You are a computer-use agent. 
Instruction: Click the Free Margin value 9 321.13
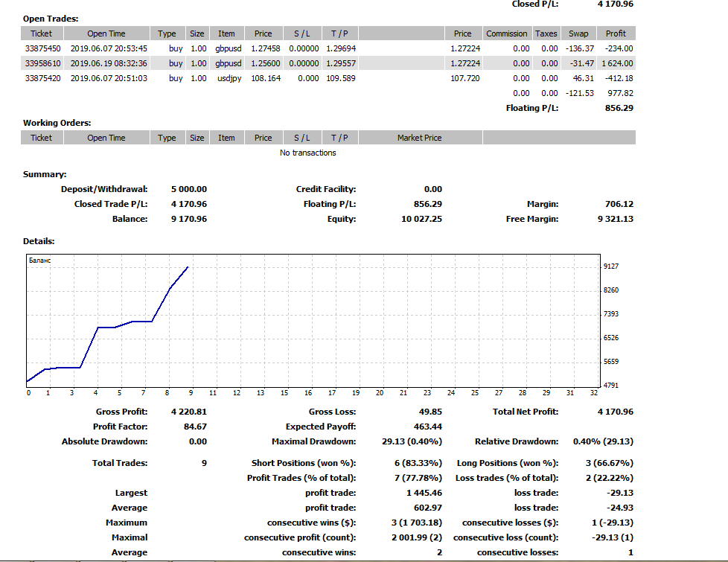point(615,219)
